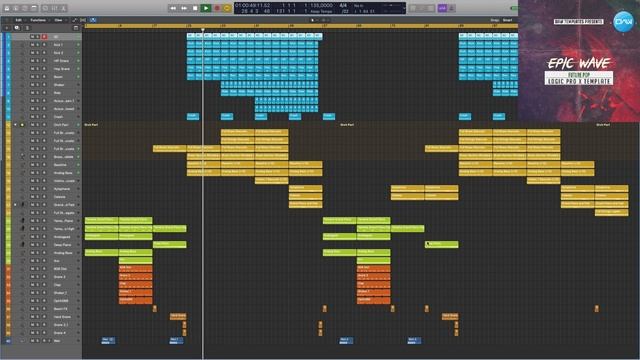Select the first orange Clap region

[x=136, y=284]
